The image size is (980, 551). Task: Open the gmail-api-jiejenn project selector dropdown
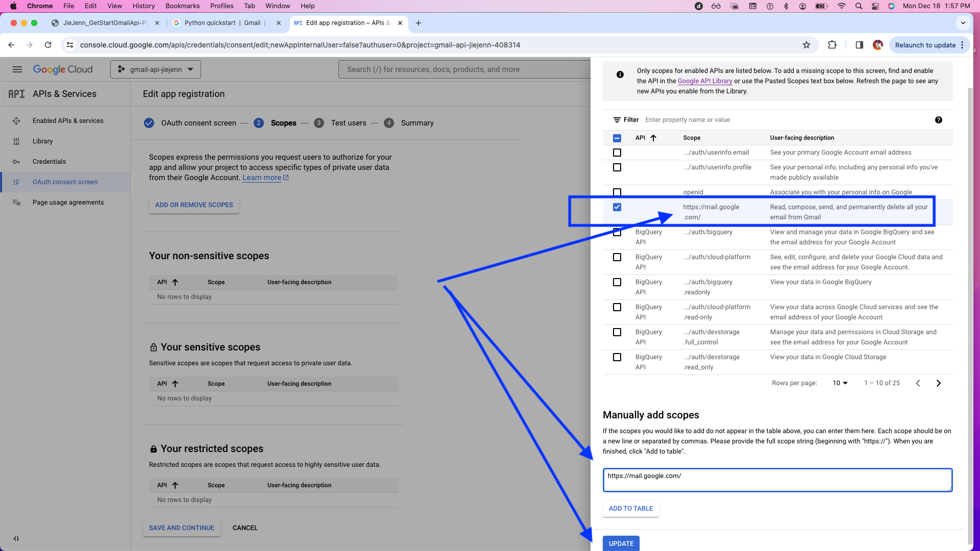tap(156, 69)
